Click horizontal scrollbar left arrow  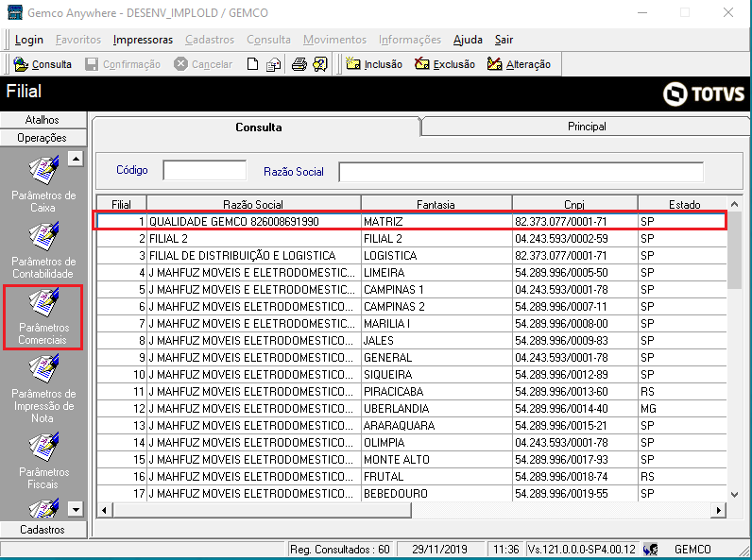click(105, 510)
